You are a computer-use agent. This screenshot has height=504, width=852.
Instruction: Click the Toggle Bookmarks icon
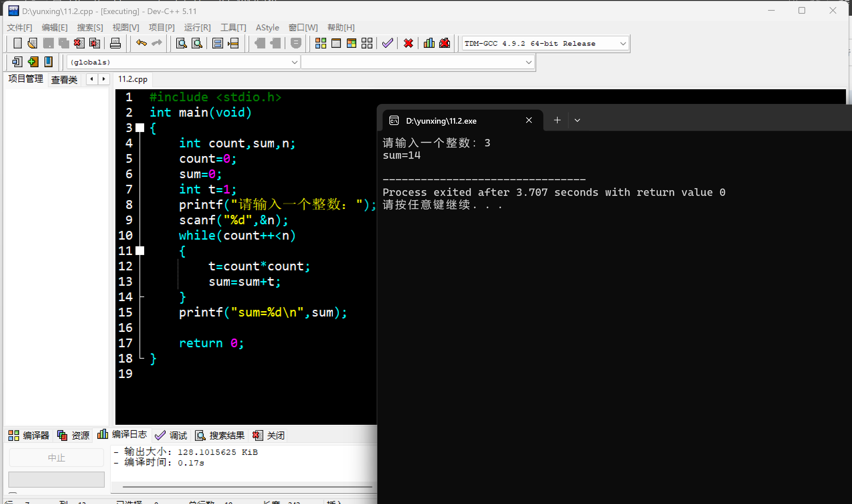pyautogui.click(x=49, y=62)
